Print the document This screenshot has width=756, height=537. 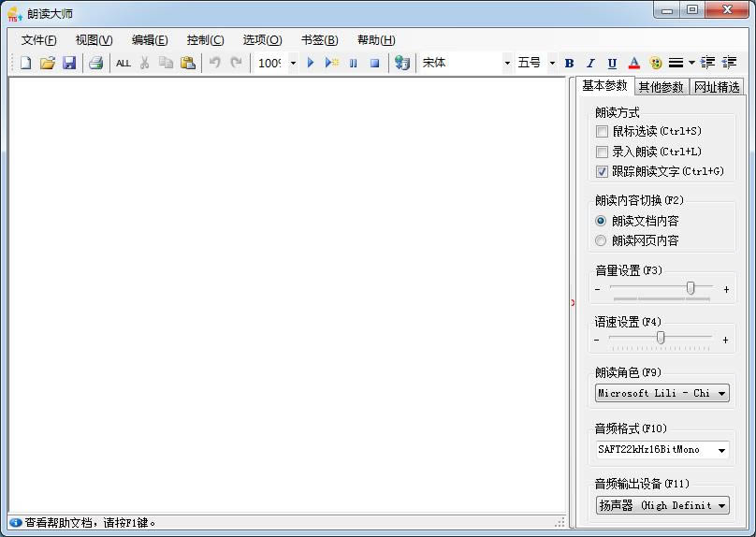click(x=95, y=63)
